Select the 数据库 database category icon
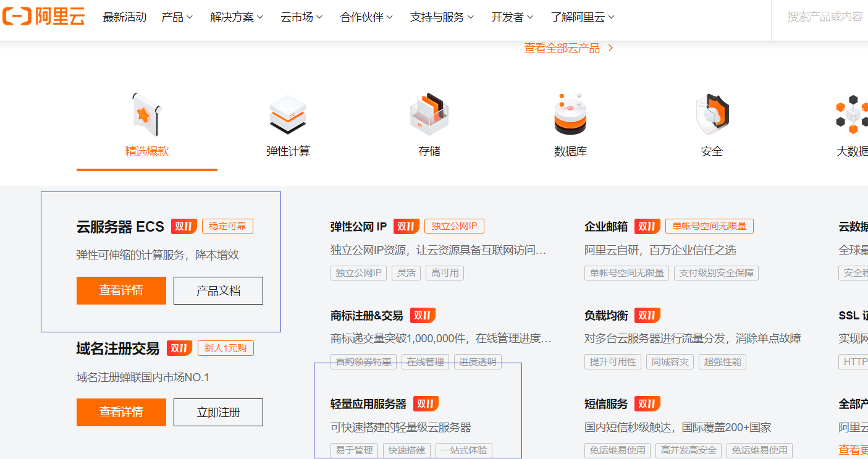The image size is (868, 459). [x=571, y=114]
